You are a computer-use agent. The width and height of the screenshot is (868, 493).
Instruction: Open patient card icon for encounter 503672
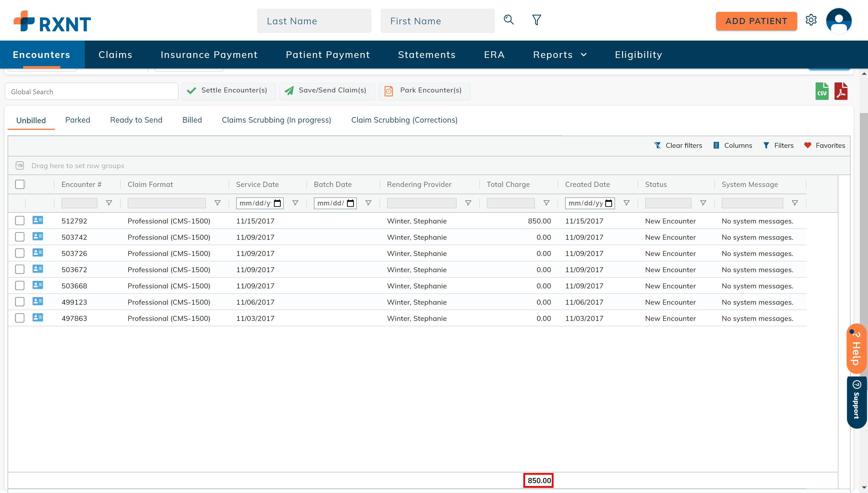[x=38, y=269]
